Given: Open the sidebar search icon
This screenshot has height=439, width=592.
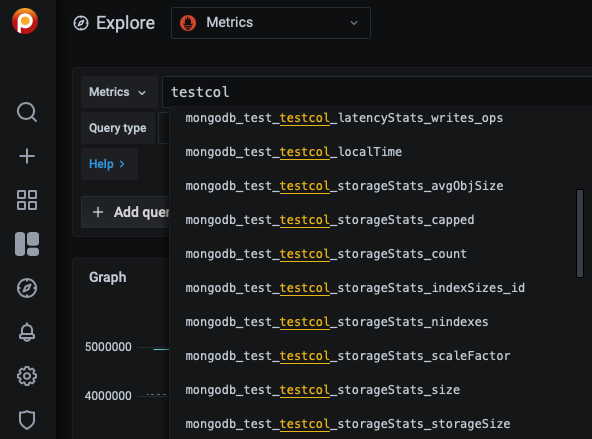Looking at the screenshot, I should tap(27, 112).
